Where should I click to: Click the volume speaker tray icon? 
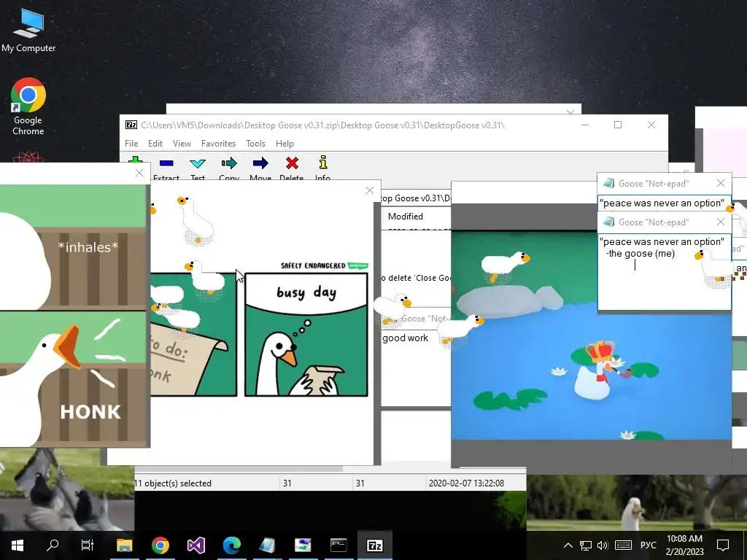[603, 545]
